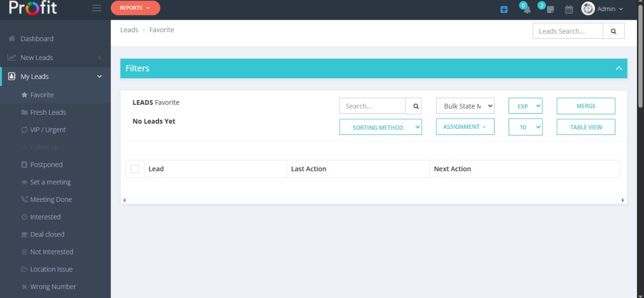Expand the ASSIGNMENT dropdown
The height and width of the screenshot is (298, 644).
point(465,127)
